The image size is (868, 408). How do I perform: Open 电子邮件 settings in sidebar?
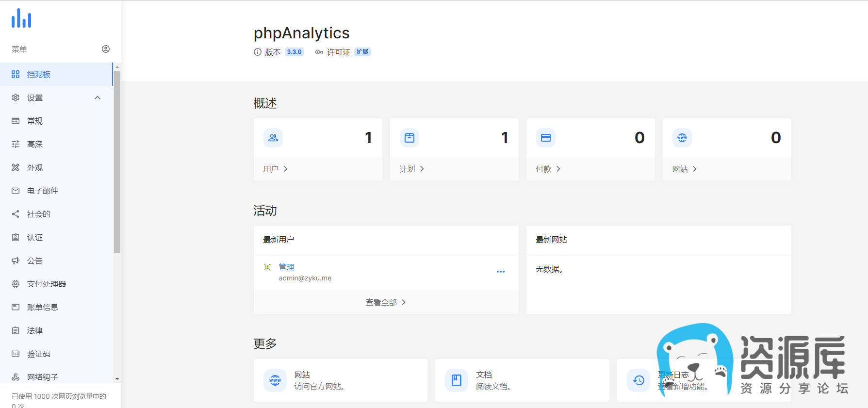pyautogui.click(x=43, y=191)
